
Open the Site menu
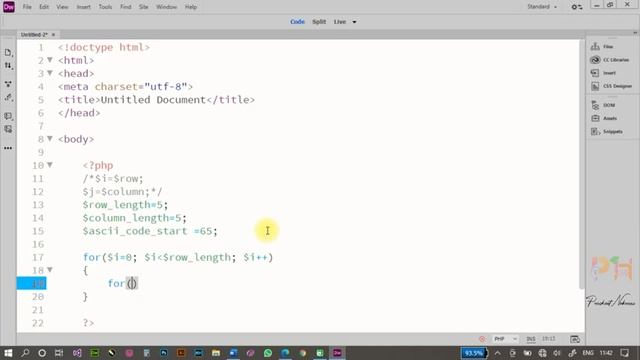click(x=143, y=7)
